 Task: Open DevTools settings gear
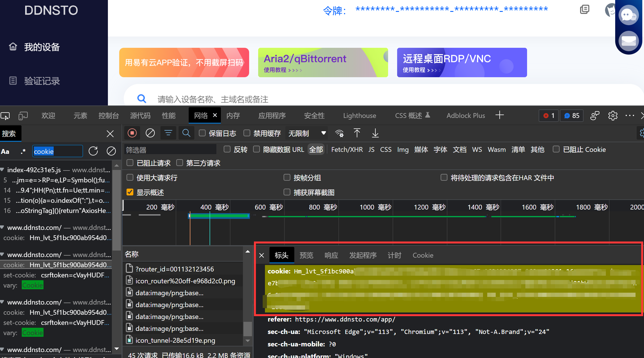[x=613, y=116]
